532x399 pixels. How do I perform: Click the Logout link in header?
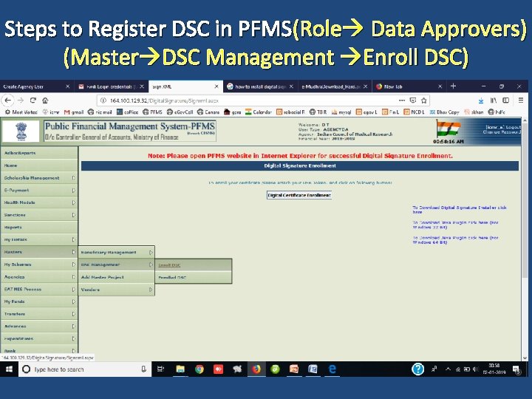point(514,127)
